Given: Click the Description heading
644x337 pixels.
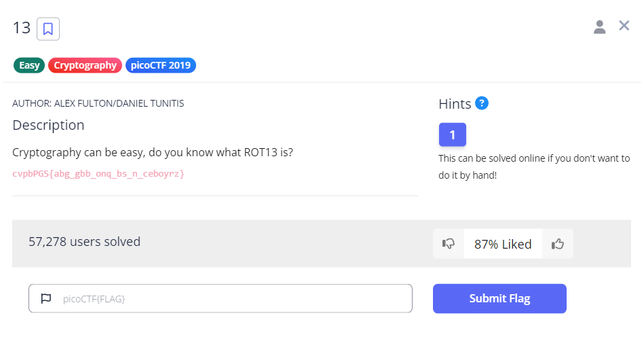Looking at the screenshot, I should coord(48,125).
